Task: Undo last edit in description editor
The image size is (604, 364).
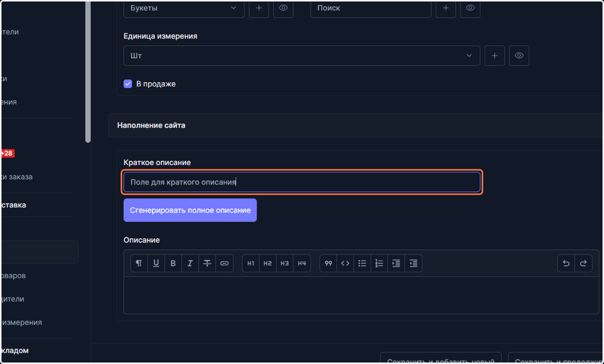Action: pyautogui.click(x=566, y=263)
